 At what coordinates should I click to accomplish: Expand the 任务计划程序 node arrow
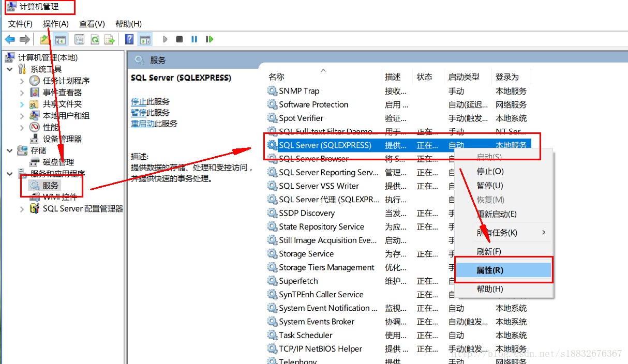tap(22, 81)
